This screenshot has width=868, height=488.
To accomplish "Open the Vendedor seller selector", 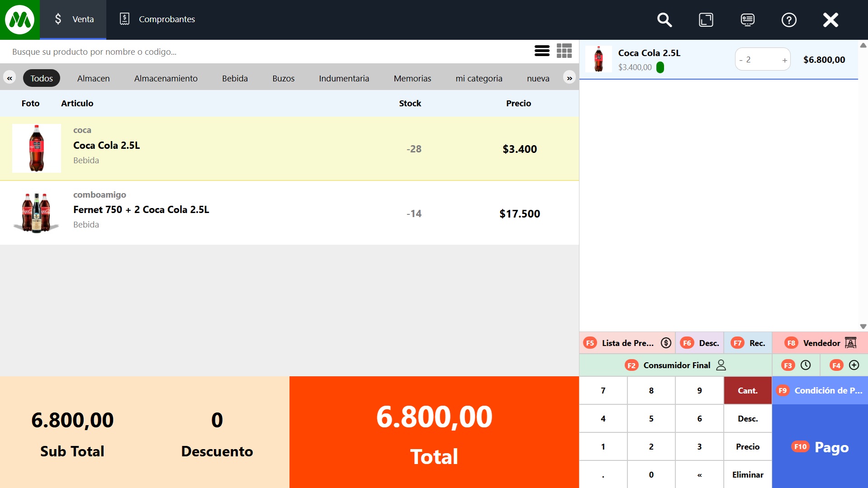I will [820, 343].
